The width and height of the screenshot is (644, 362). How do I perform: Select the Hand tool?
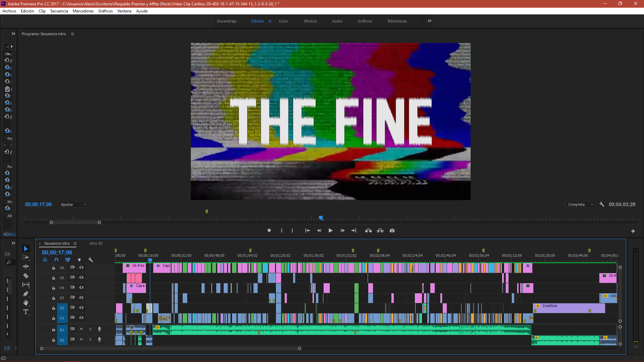pyautogui.click(x=26, y=303)
